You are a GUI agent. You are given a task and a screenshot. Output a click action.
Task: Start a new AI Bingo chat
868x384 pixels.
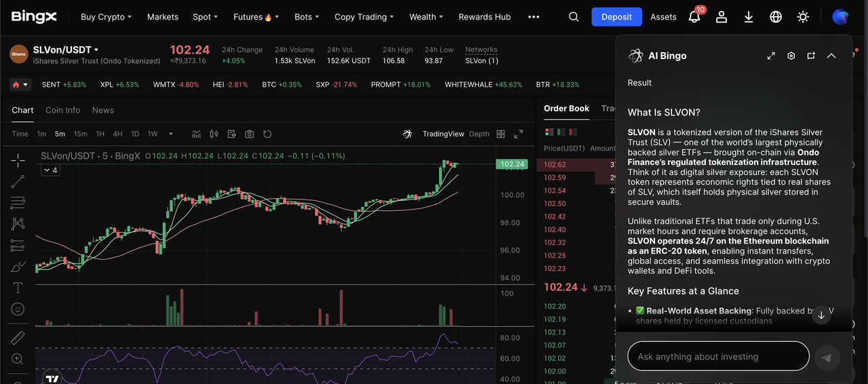[811, 56]
